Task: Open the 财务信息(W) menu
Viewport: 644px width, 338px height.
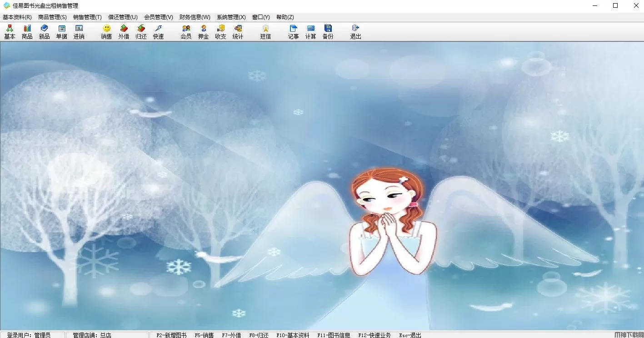Action: coord(195,17)
